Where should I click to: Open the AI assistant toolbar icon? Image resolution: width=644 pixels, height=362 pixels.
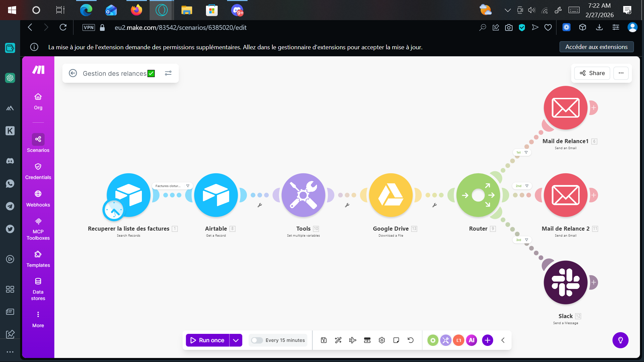point(471,340)
